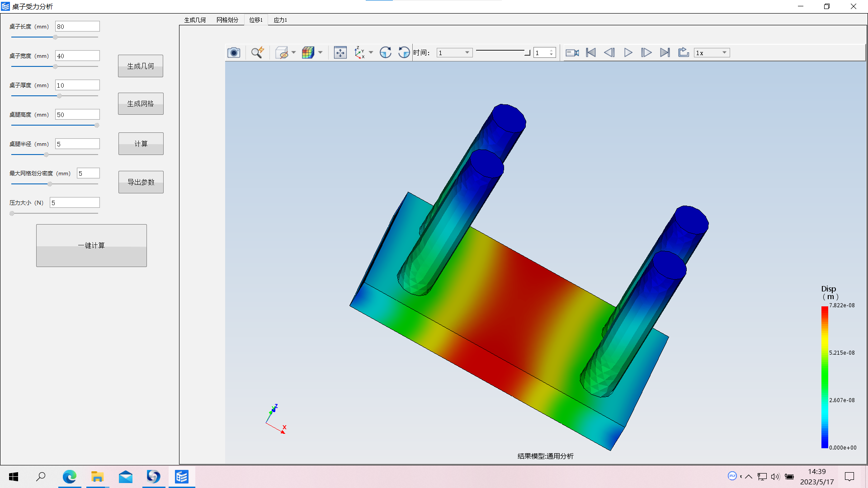Click the 生成几何 button
Screen dimensions: 868x488
point(141,66)
